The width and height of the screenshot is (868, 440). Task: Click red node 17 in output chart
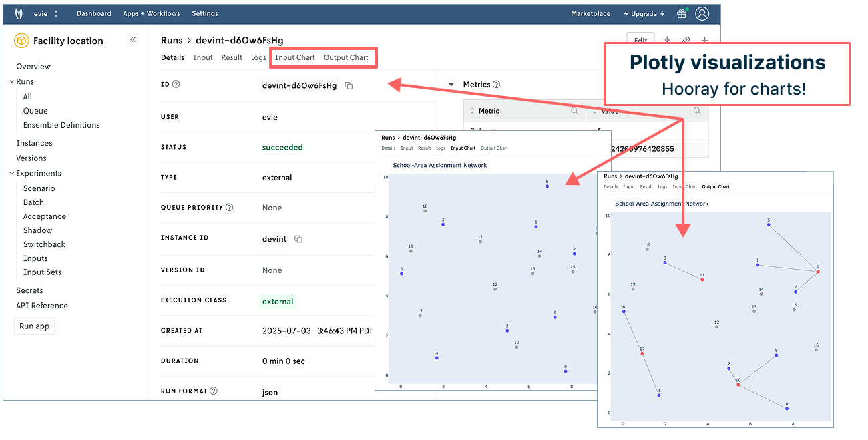pos(642,353)
